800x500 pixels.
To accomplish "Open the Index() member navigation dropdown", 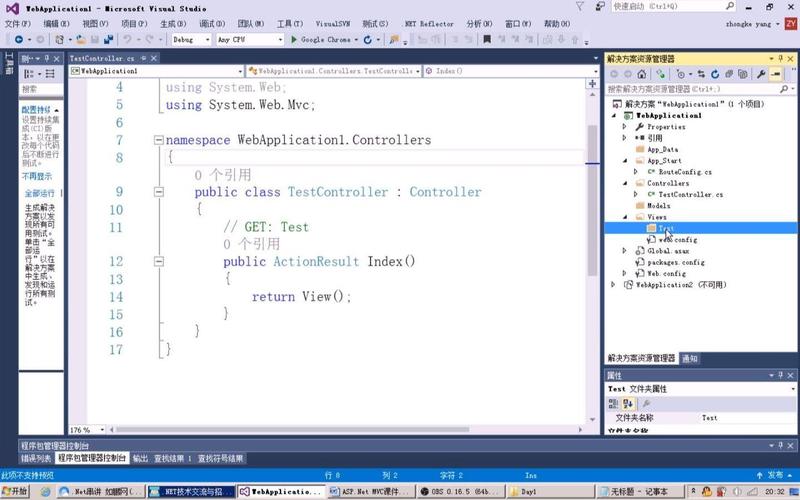I will (595, 71).
